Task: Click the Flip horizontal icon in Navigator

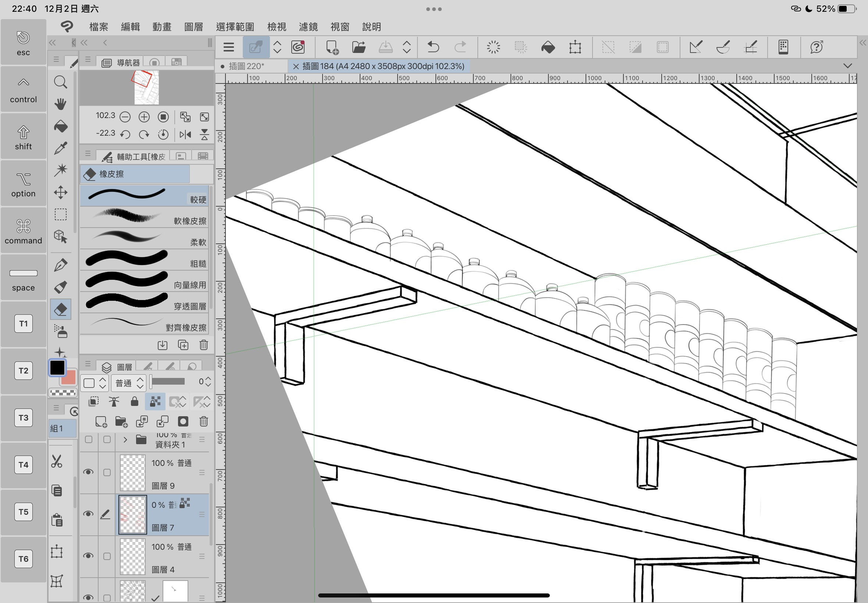Action: pyautogui.click(x=185, y=135)
